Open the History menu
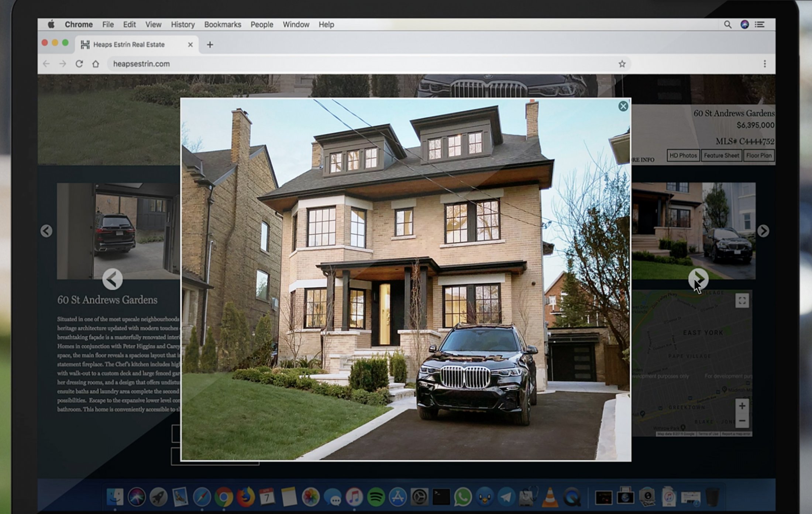Image resolution: width=812 pixels, height=514 pixels. coord(183,24)
